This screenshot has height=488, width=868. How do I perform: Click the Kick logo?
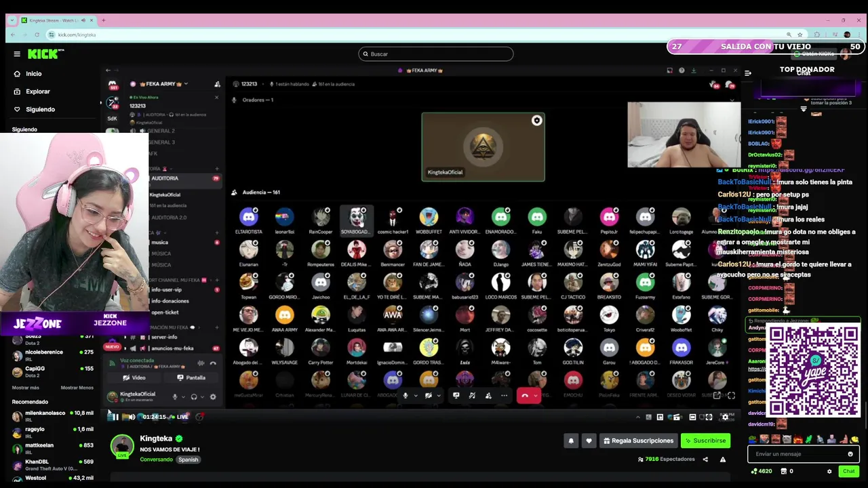click(46, 54)
